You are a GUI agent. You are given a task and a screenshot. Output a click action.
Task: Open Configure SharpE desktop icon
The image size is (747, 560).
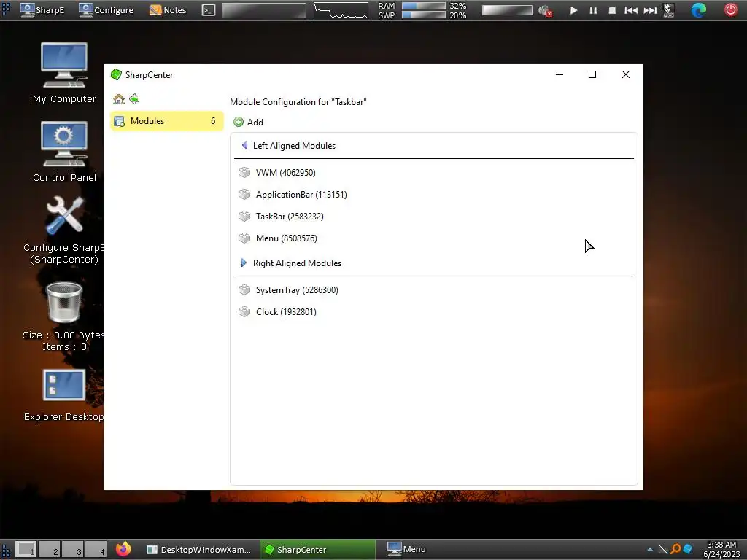click(64, 230)
